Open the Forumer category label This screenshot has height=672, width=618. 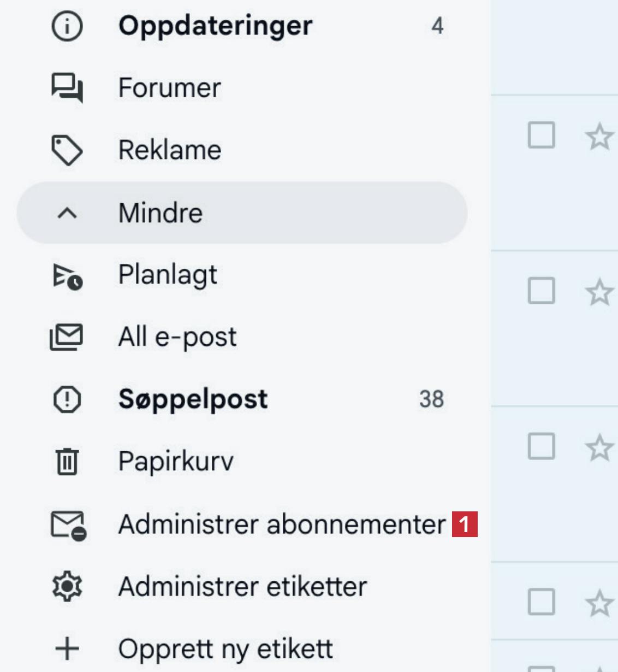pyautogui.click(x=169, y=88)
